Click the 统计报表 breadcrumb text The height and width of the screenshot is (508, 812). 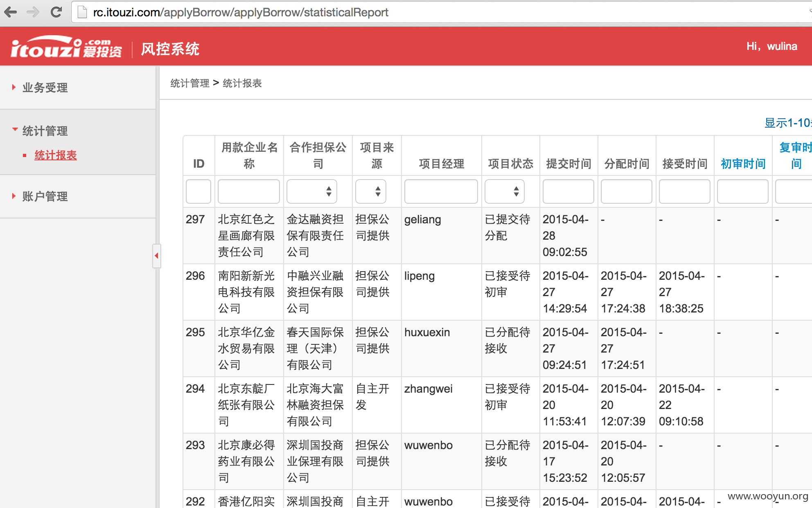click(x=242, y=83)
